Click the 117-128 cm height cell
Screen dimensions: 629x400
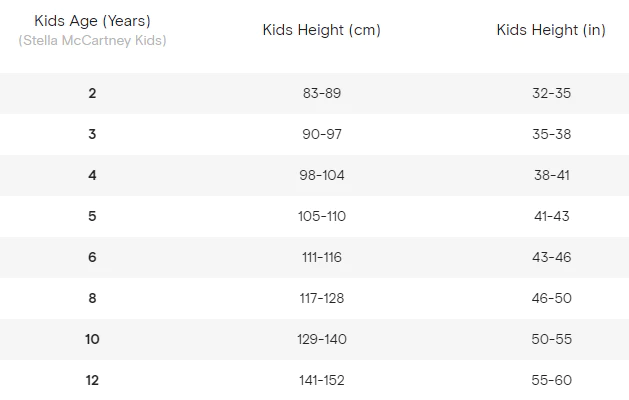[322, 298]
